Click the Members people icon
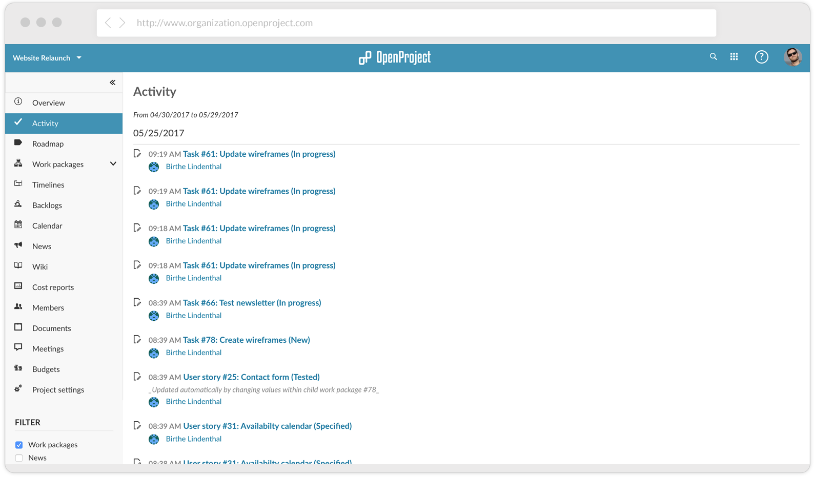 click(x=18, y=307)
